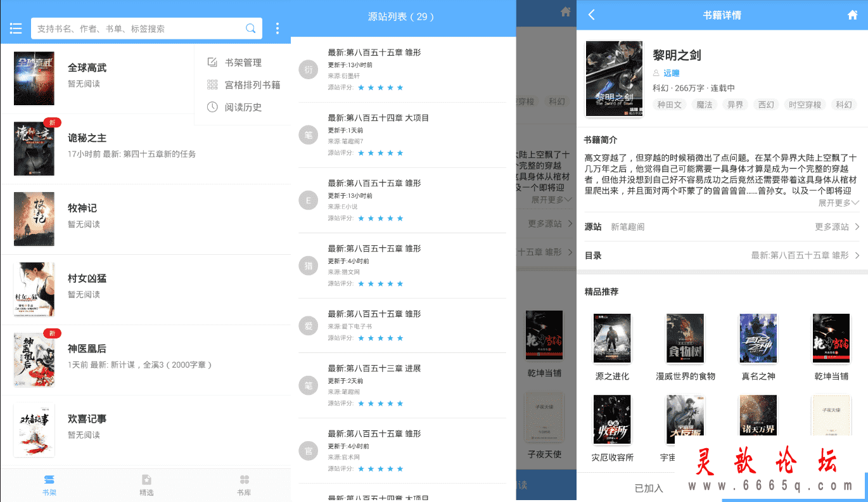Tap the home icon in 书籍详情 header
The width and height of the screenshot is (868, 502).
click(x=852, y=15)
